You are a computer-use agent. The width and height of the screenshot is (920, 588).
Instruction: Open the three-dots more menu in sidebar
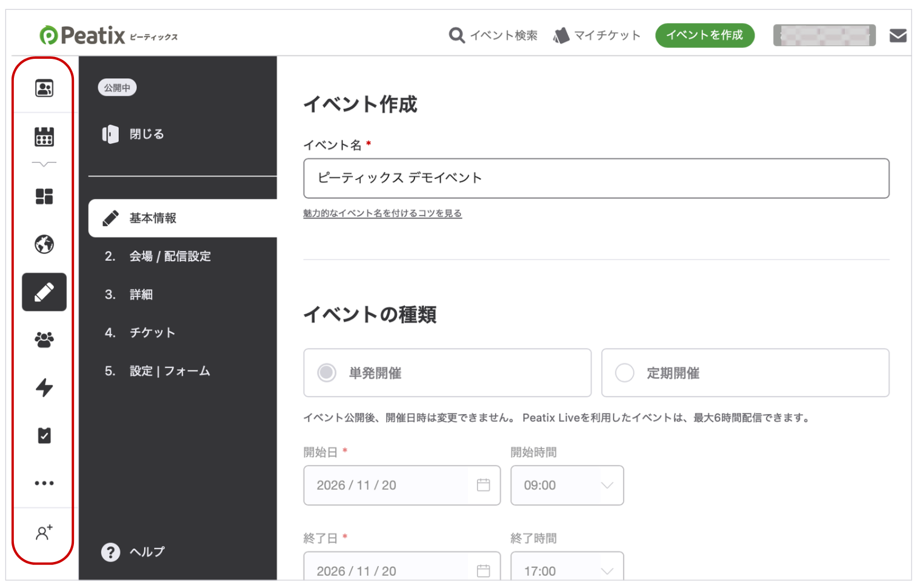(x=44, y=483)
